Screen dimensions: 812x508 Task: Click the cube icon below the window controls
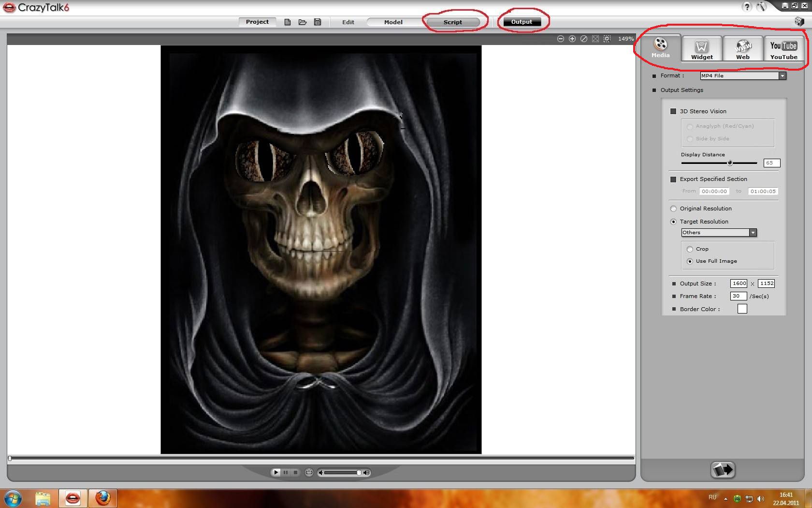(799, 22)
